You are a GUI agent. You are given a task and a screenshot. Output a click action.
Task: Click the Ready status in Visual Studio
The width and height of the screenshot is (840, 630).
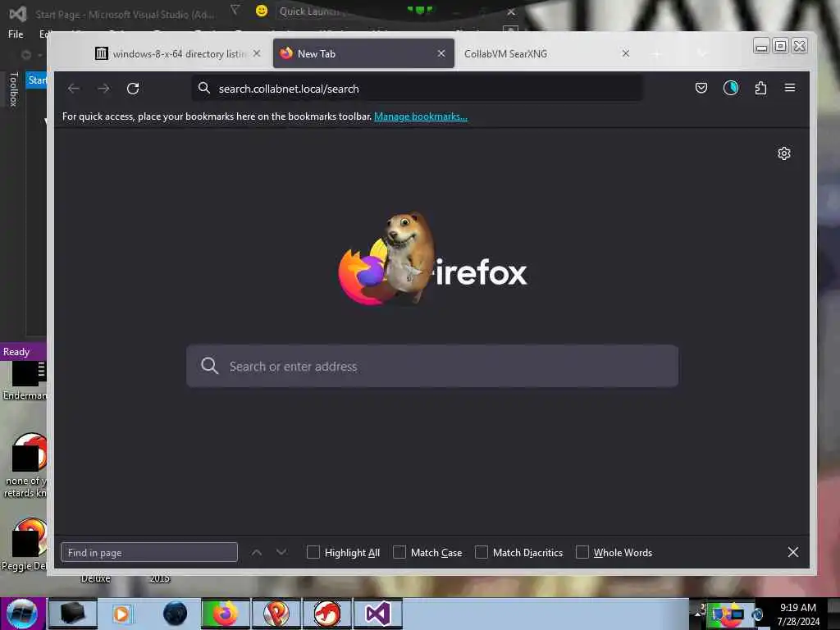click(16, 352)
